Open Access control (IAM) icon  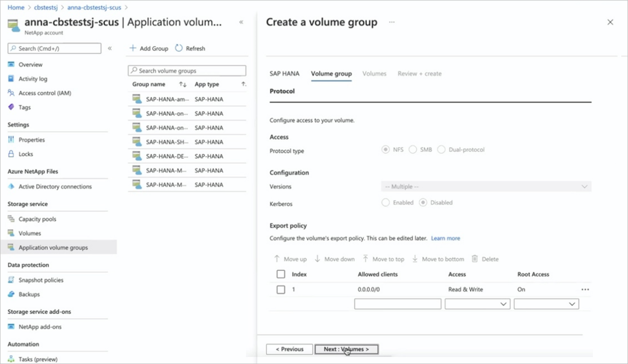click(x=12, y=93)
